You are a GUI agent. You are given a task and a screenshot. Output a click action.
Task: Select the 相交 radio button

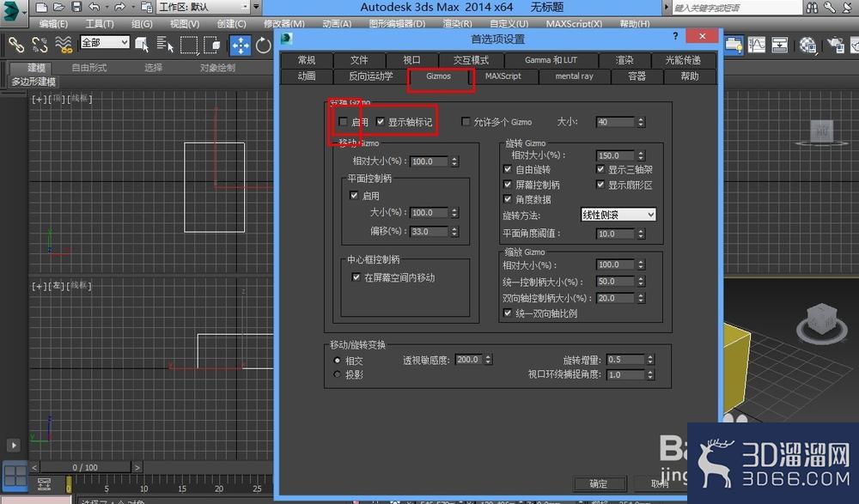click(338, 361)
